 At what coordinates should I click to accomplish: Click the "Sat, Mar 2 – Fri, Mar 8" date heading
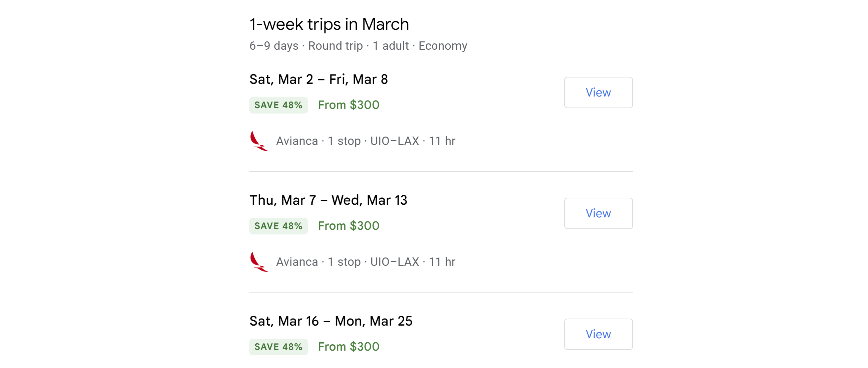click(x=318, y=79)
